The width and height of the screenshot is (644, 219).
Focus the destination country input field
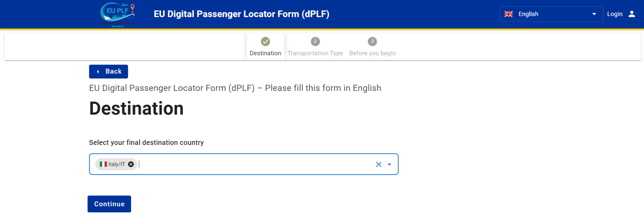tap(252, 164)
